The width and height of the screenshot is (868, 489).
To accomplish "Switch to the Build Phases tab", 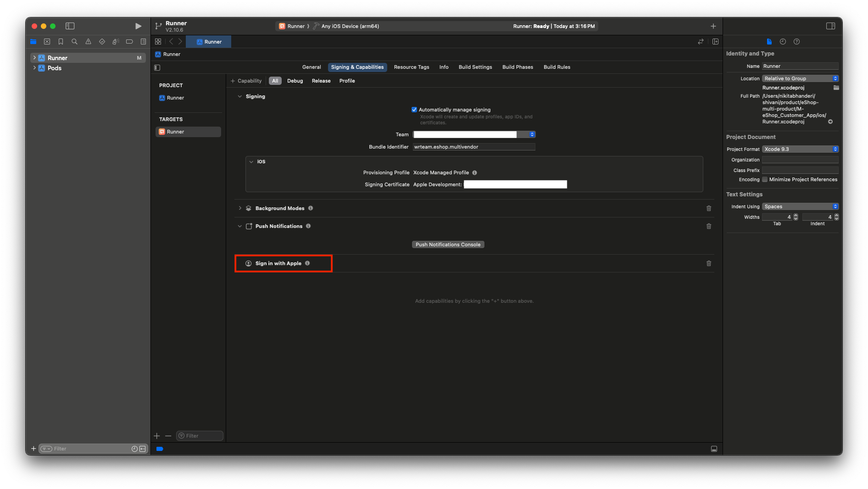I will click(517, 67).
